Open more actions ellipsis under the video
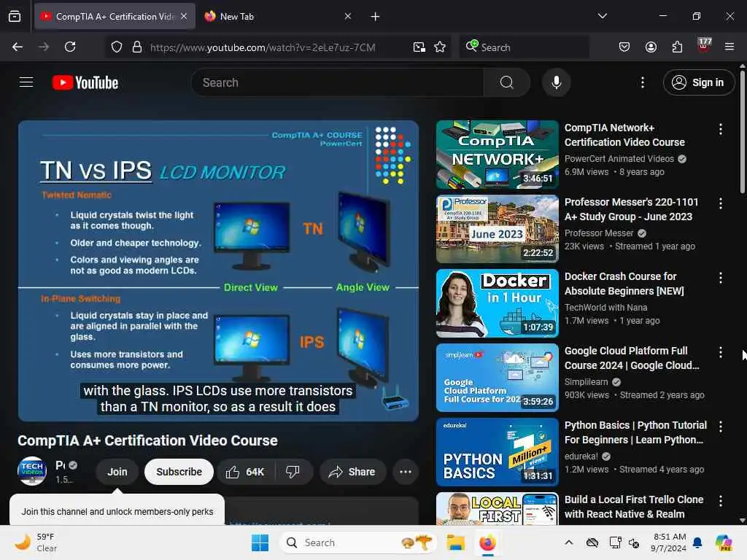The image size is (747, 560). tap(406, 472)
